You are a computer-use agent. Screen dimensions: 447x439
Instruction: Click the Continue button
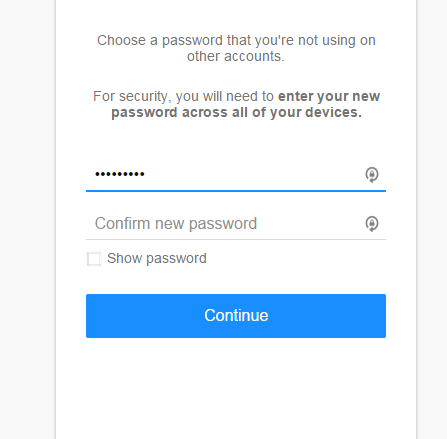click(236, 316)
